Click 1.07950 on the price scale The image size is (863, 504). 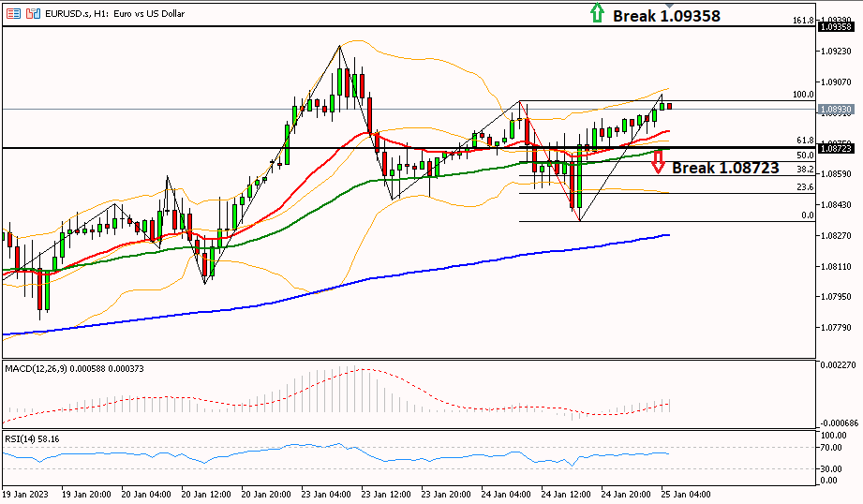(x=836, y=297)
